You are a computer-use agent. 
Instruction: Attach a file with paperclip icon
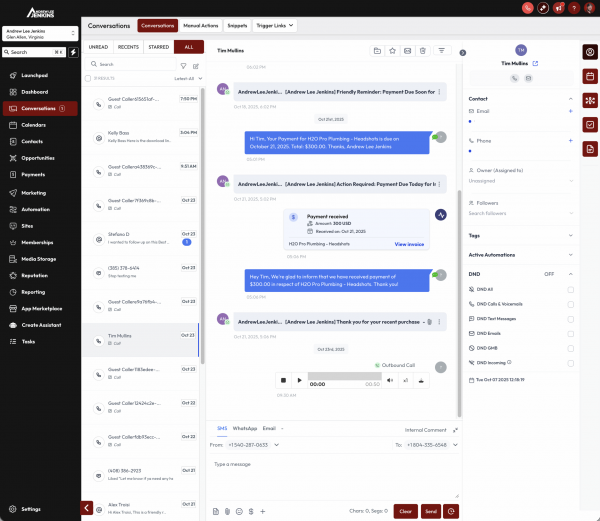pyautogui.click(x=227, y=511)
